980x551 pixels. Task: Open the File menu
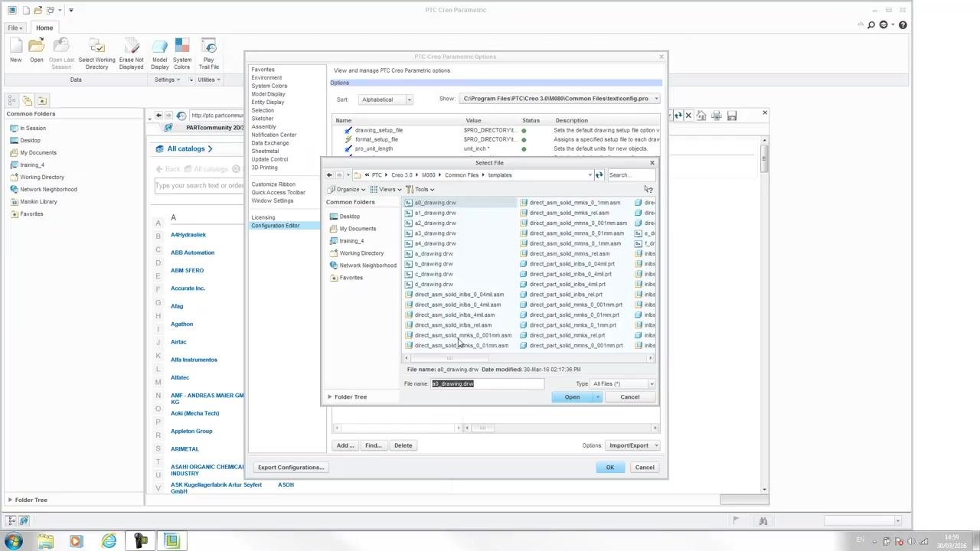coord(15,28)
